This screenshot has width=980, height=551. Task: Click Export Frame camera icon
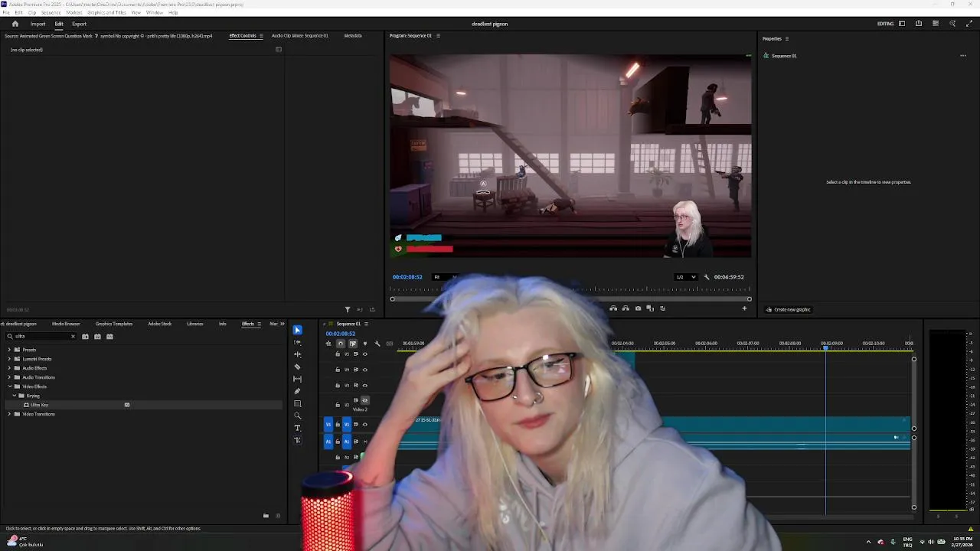coord(638,308)
